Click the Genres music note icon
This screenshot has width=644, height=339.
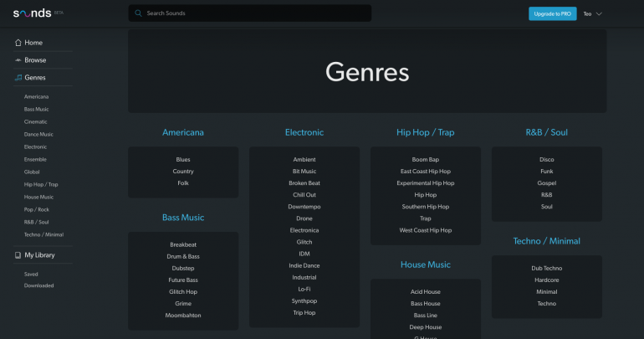(x=18, y=78)
